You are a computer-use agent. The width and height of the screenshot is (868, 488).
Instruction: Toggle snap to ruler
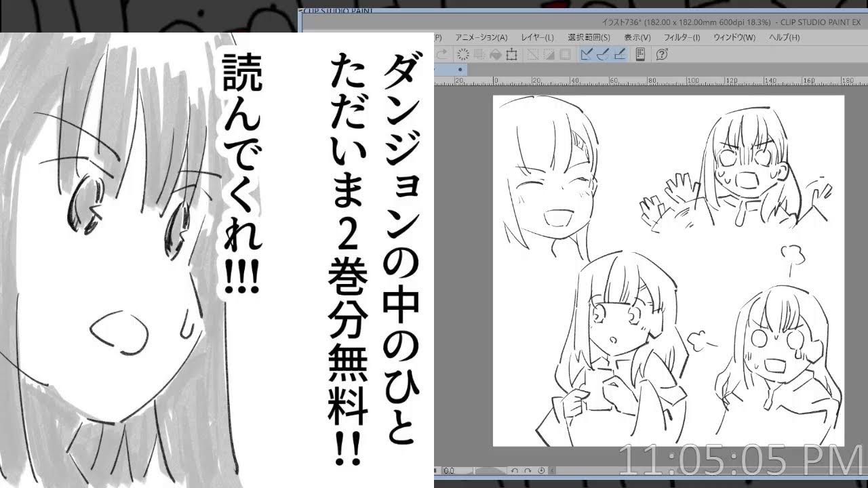(585, 55)
